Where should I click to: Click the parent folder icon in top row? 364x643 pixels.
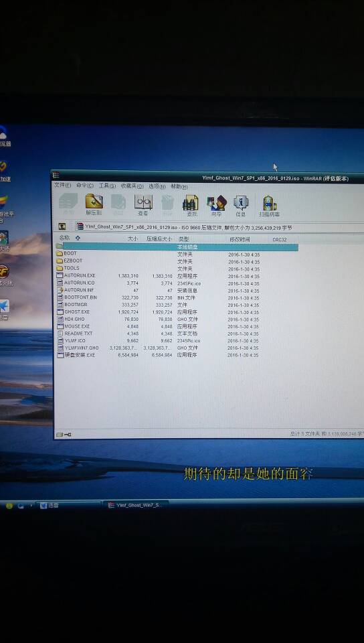pos(60,246)
